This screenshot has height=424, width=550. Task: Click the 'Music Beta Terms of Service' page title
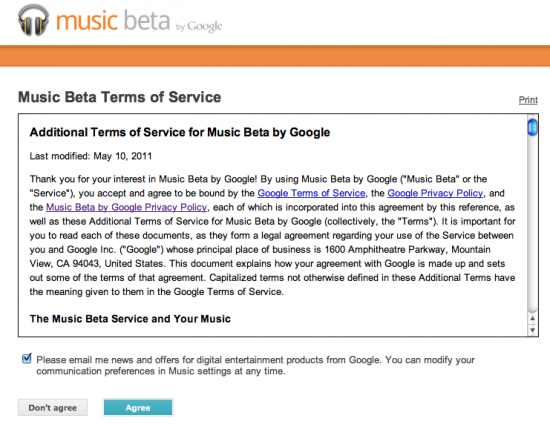120,97
